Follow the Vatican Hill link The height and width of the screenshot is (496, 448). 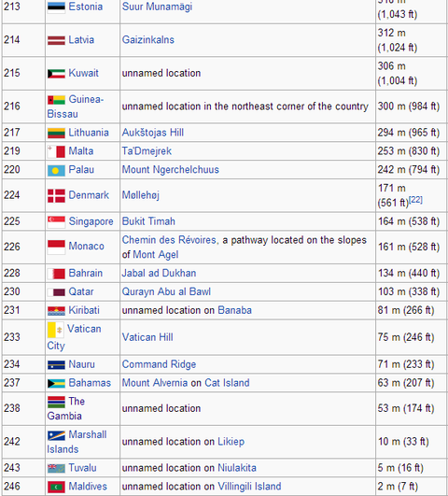pos(147,337)
